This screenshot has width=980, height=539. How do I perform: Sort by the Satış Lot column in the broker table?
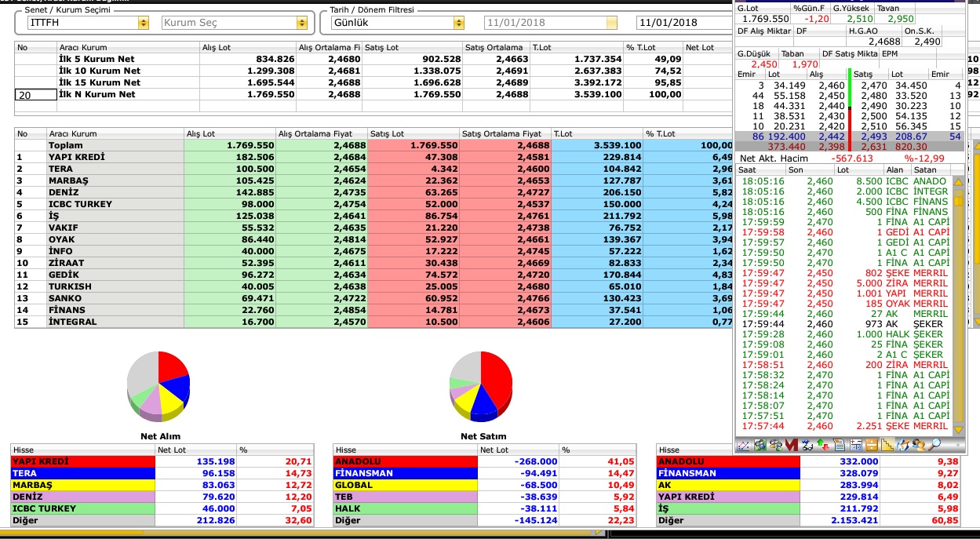point(413,134)
